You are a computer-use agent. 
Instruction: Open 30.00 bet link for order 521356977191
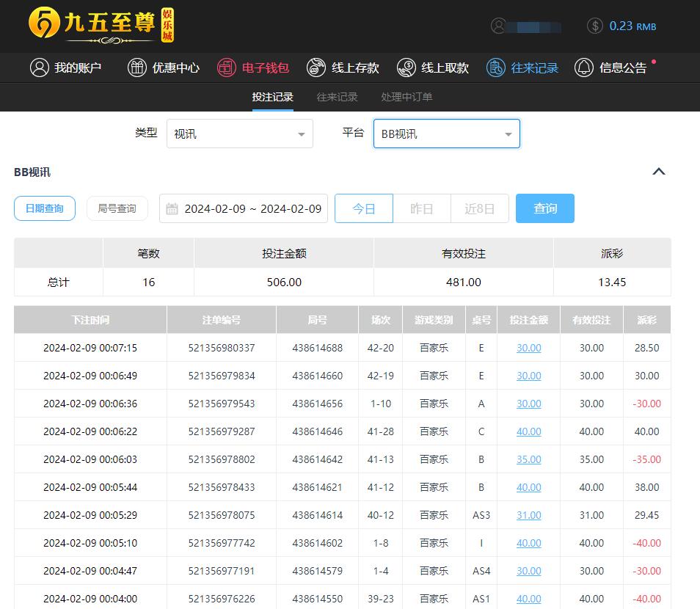click(528, 571)
